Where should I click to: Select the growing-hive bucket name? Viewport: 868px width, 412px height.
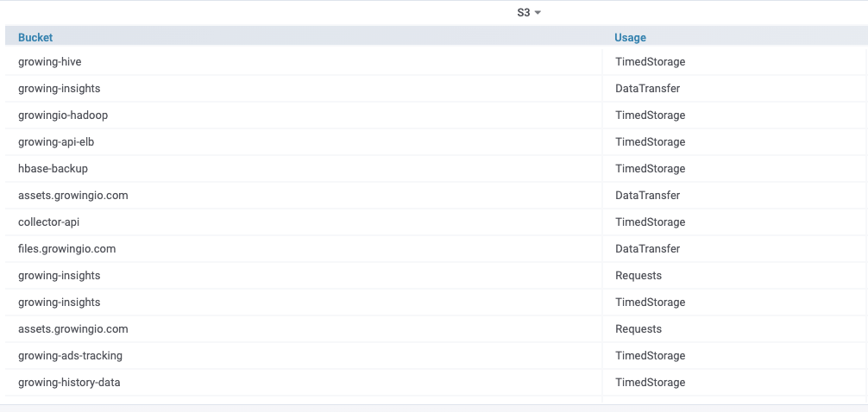(x=50, y=62)
